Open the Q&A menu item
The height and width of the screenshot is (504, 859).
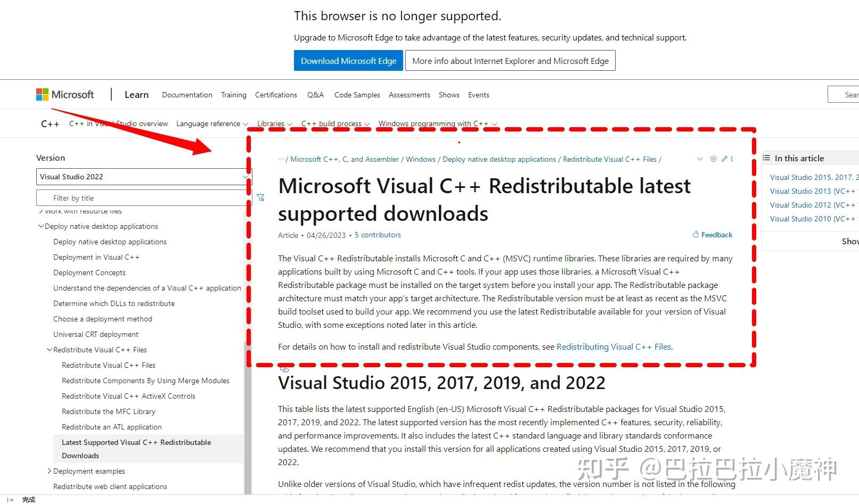tap(315, 95)
